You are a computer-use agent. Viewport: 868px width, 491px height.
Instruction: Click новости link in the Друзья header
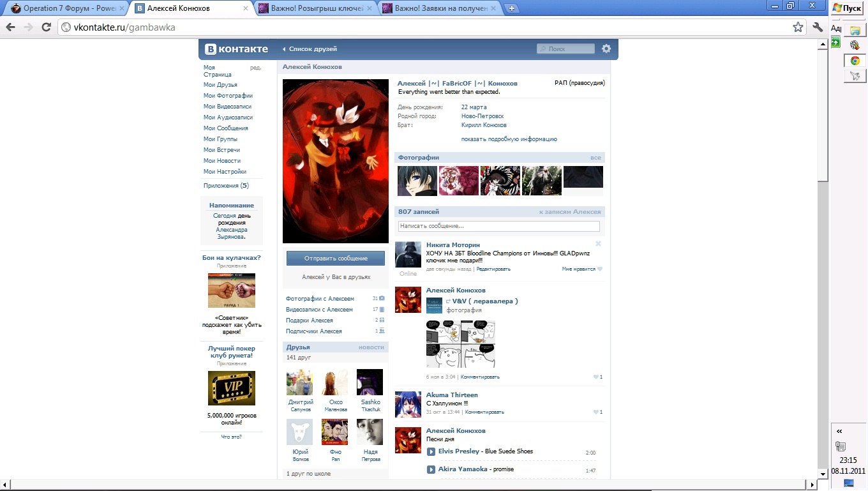pos(371,347)
